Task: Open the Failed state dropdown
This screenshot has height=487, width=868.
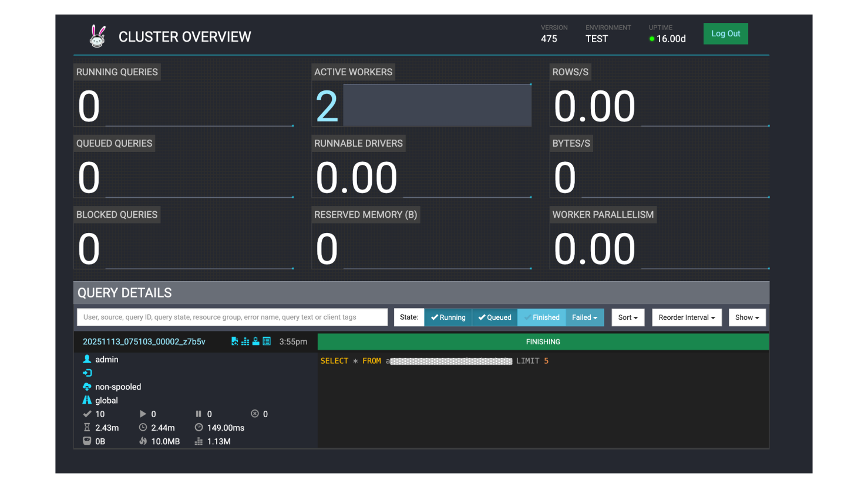Action: pos(585,317)
